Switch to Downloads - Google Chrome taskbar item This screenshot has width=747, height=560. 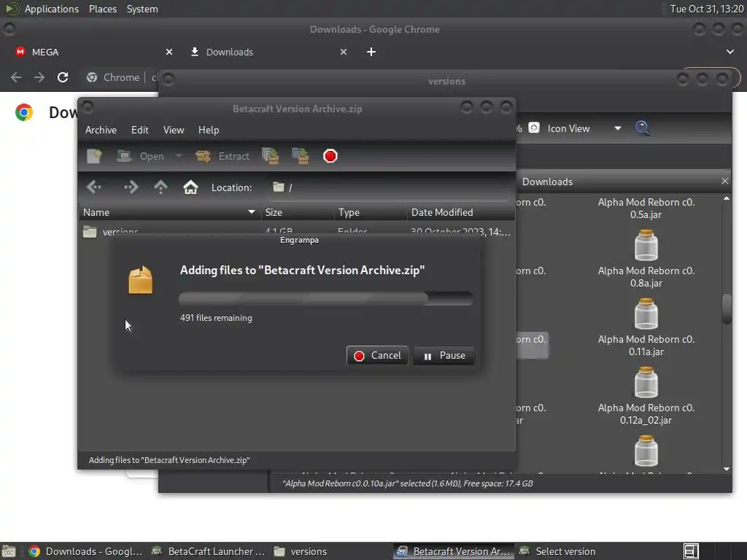coord(86,551)
